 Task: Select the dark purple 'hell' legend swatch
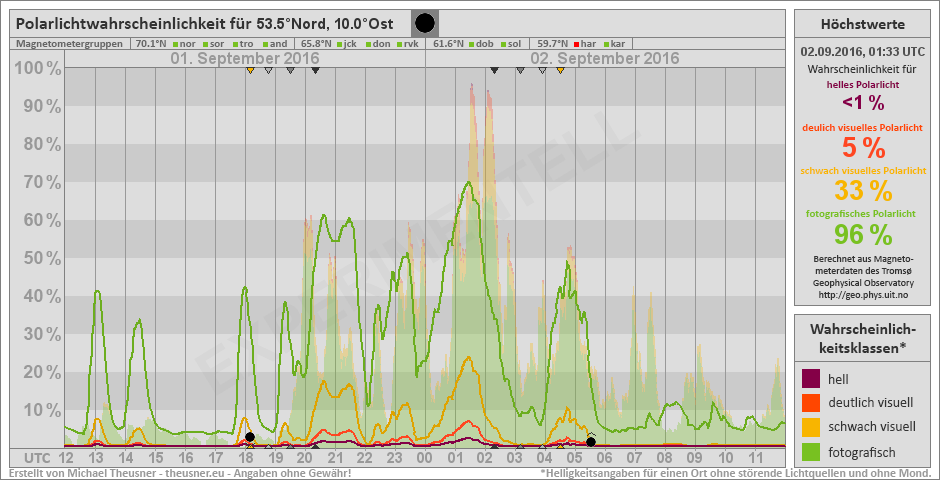coord(812,378)
